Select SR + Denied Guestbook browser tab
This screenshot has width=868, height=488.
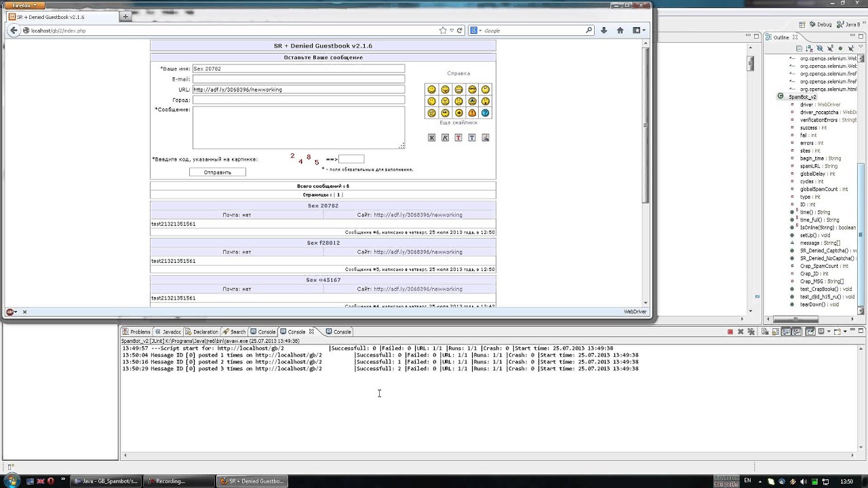[62, 16]
